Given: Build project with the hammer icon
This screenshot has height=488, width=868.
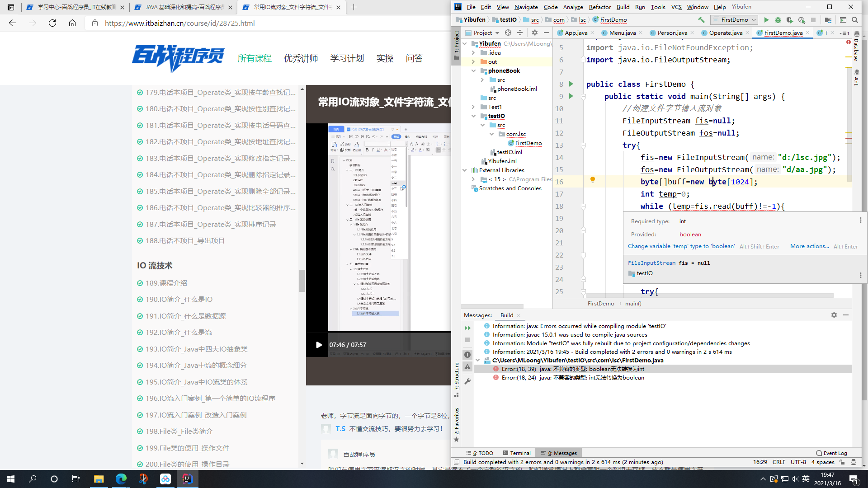Looking at the screenshot, I should tap(701, 20).
